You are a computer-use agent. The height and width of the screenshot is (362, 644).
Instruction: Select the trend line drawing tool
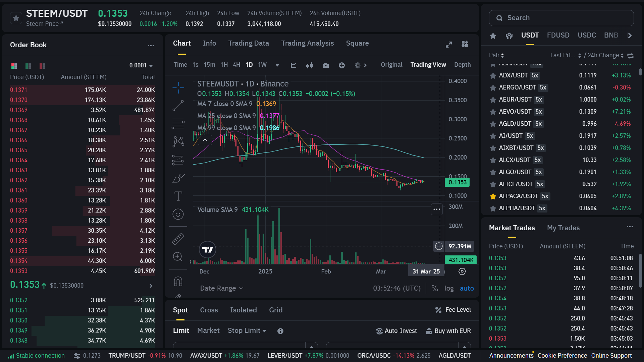point(178,106)
